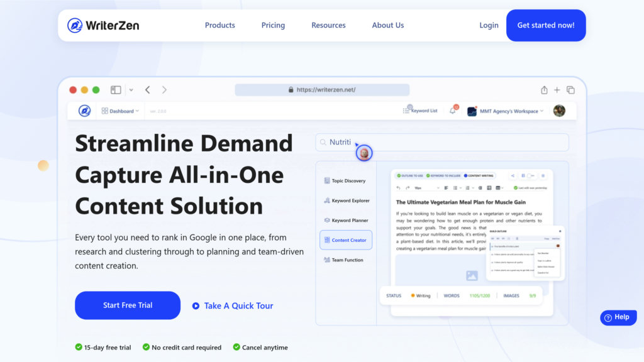Open the Help widget button
Screen dimensions: 644x362
[x=618, y=317]
